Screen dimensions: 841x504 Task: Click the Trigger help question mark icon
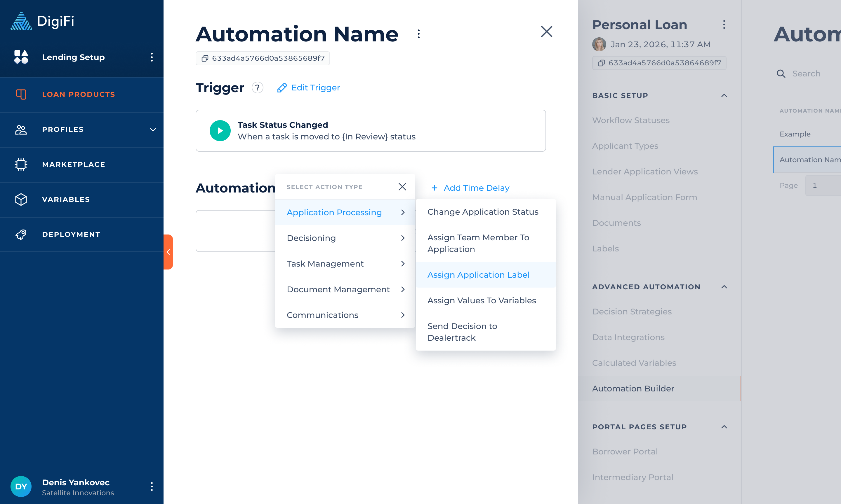pos(257,87)
